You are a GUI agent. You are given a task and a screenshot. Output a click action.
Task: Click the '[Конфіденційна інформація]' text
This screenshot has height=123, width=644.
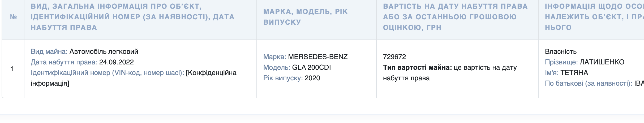[x=134, y=78]
